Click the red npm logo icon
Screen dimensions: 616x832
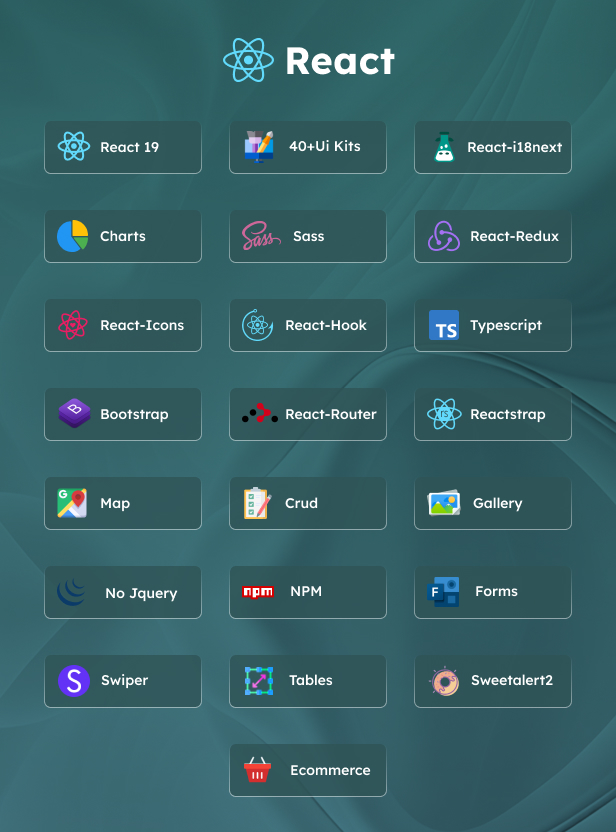(258, 592)
